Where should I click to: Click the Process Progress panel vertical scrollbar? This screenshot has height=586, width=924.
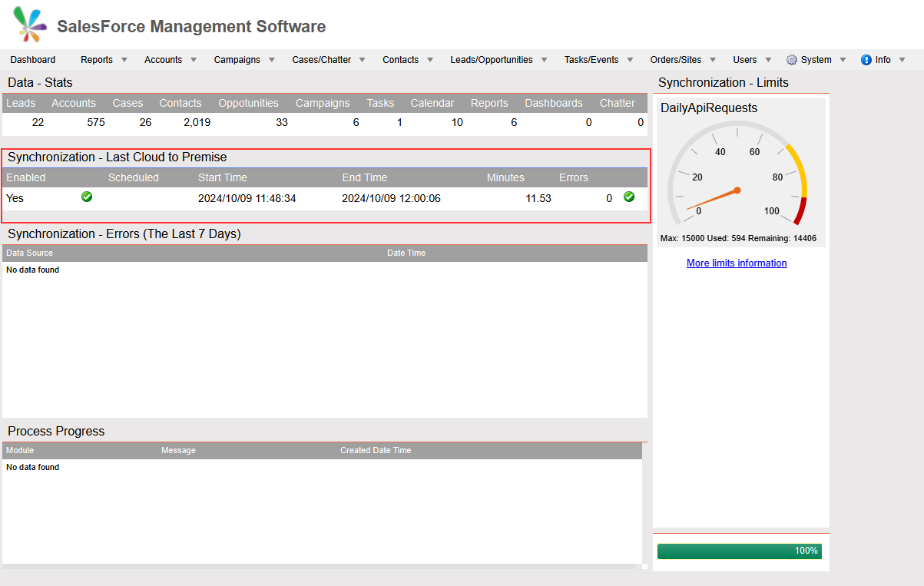pos(644,503)
